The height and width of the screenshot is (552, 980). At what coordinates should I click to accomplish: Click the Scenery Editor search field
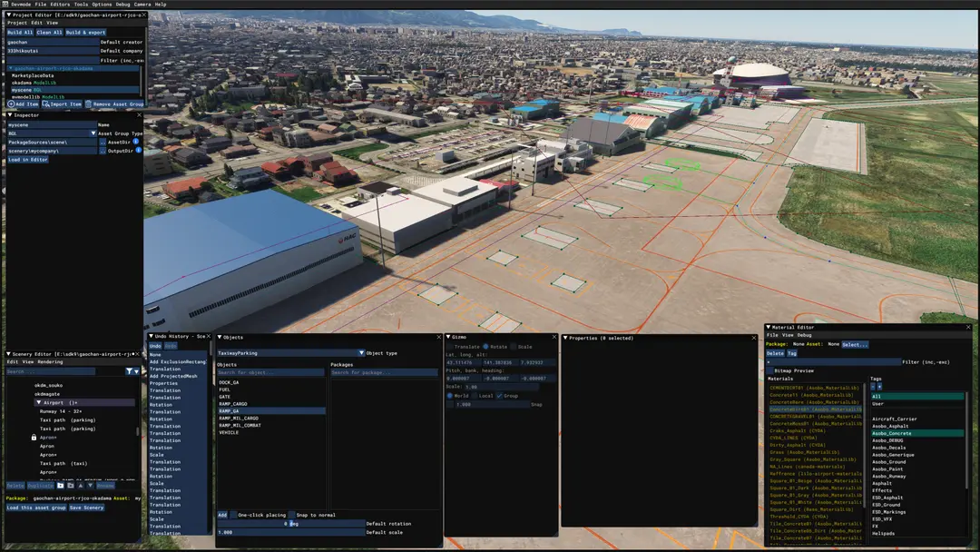tap(51, 371)
